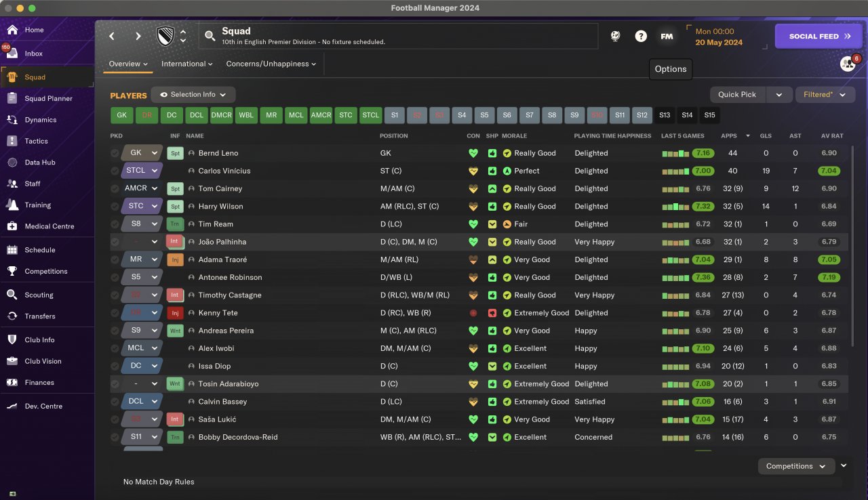Open the Tactics board icon
868x500 pixels.
click(x=12, y=141)
